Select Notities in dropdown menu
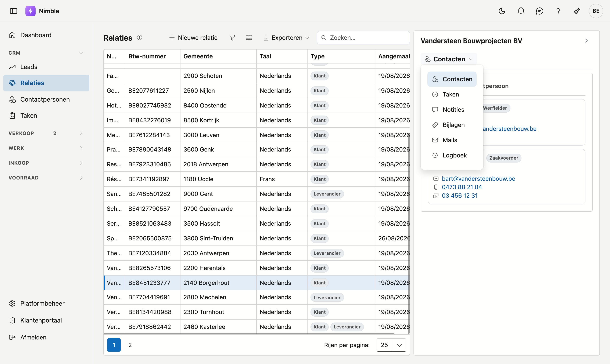 pyautogui.click(x=452, y=110)
